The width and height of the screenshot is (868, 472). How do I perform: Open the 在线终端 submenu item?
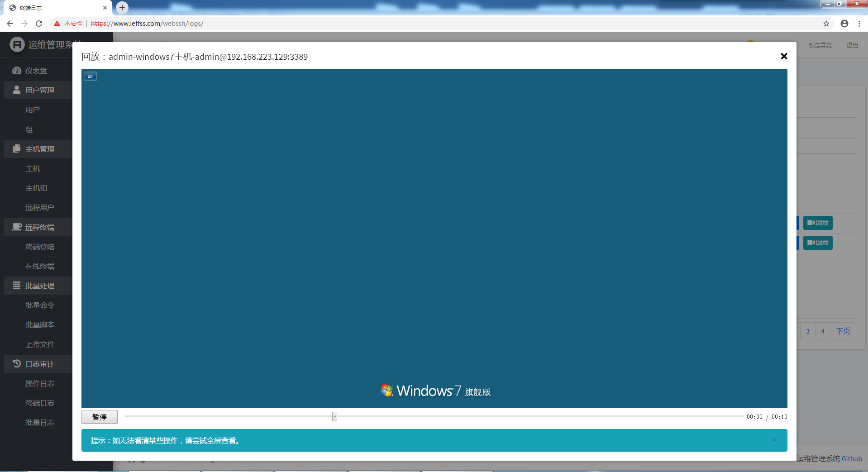click(40, 266)
